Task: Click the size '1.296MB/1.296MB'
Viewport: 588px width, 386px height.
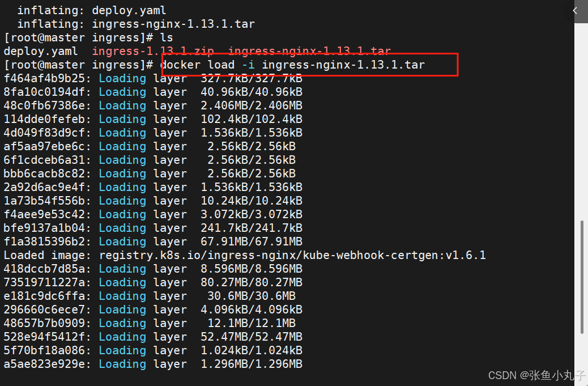Action: (252, 364)
